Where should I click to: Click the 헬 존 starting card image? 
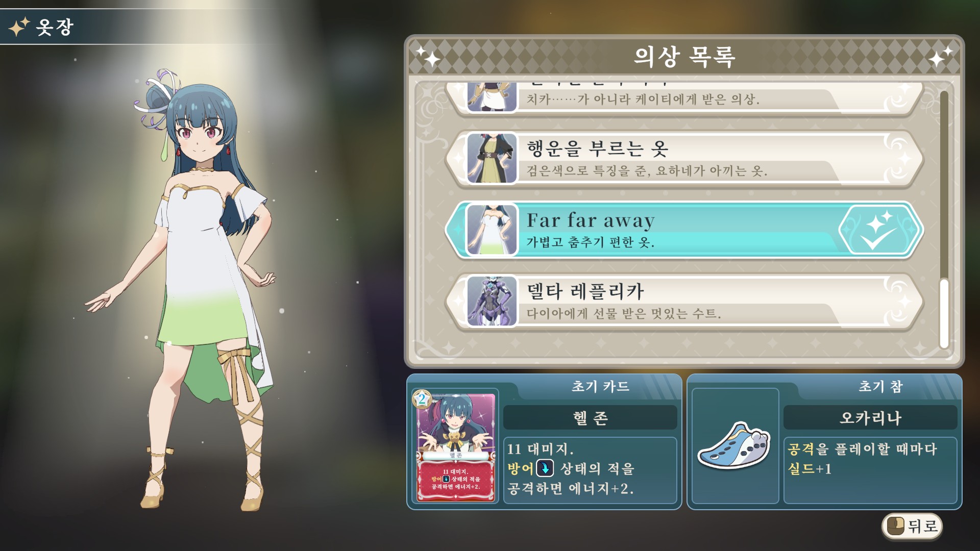pos(456,447)
